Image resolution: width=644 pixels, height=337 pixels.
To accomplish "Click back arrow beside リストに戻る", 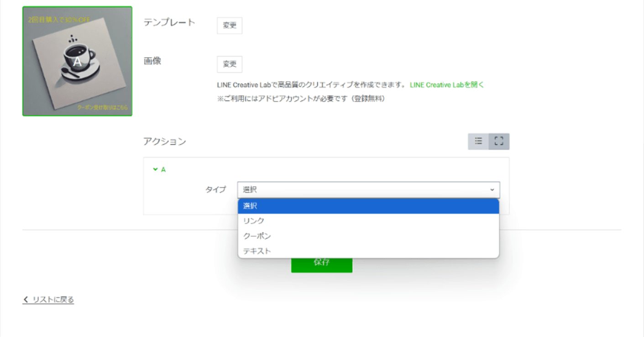I will [26, 300].
